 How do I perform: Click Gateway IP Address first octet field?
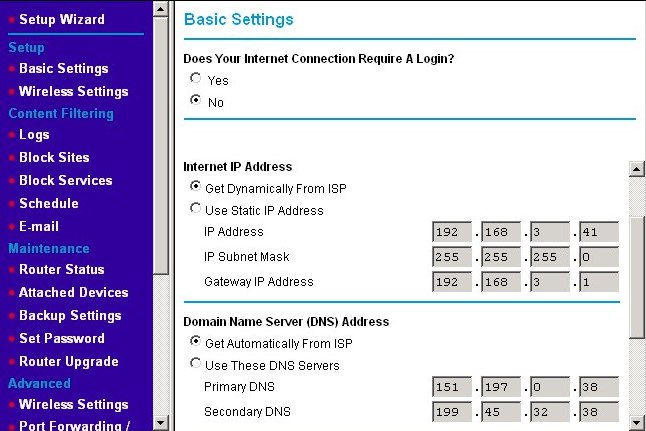point(452,282)
